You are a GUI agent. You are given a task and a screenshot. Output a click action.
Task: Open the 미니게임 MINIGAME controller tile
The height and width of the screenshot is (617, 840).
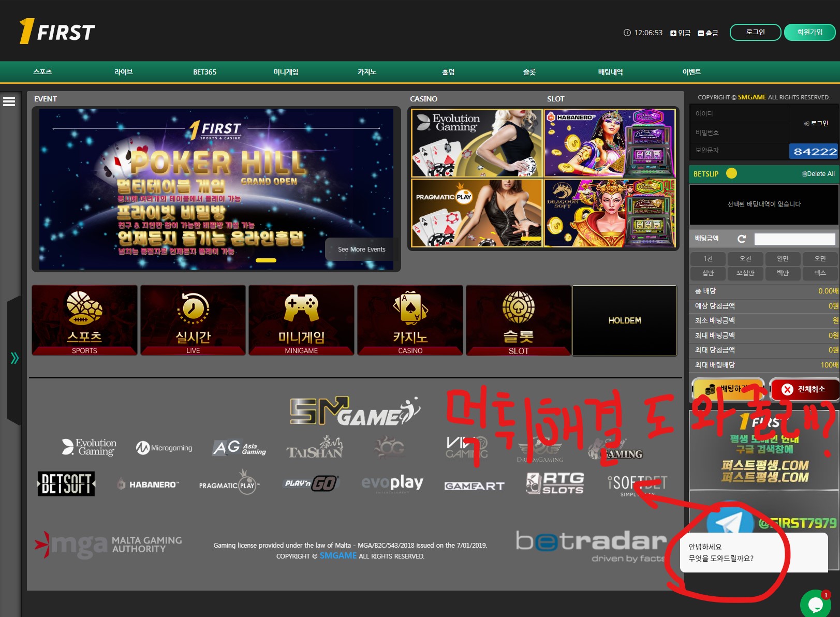point(301,320)
